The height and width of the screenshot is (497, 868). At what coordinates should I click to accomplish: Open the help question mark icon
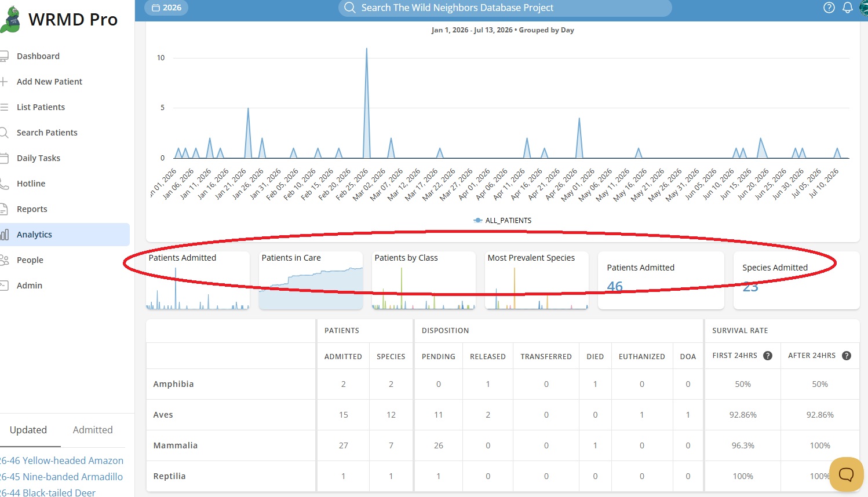pos(829,8)
